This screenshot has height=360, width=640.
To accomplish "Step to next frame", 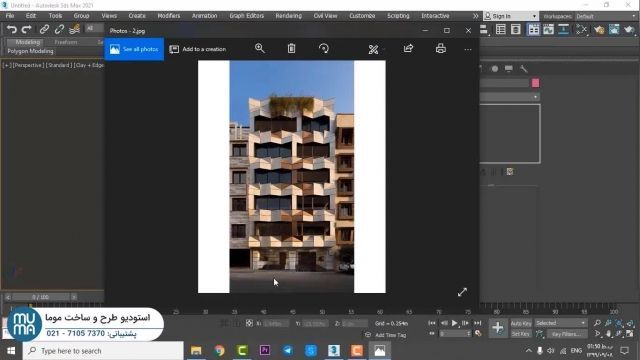I will pos(465,323).
